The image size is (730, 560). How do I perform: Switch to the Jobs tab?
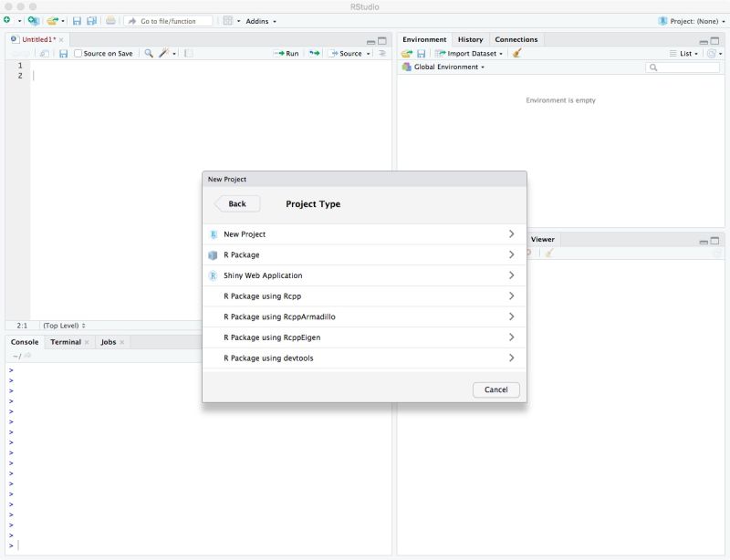coord(109,342)
